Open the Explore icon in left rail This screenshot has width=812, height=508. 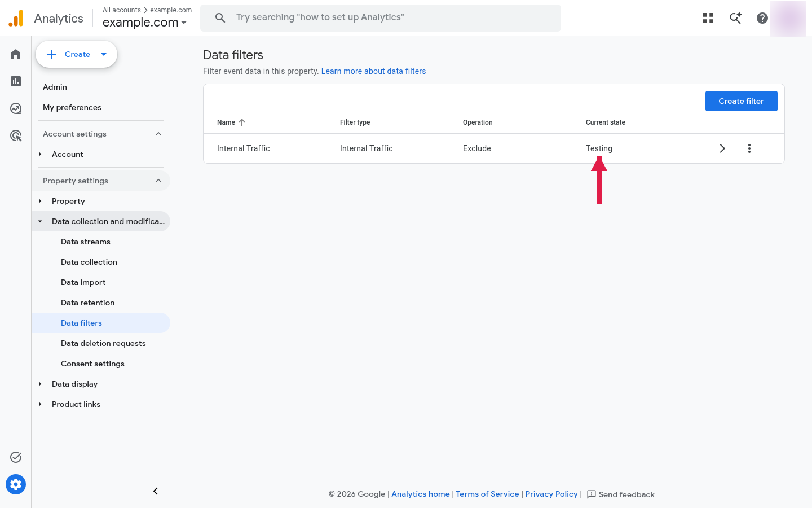16,108
